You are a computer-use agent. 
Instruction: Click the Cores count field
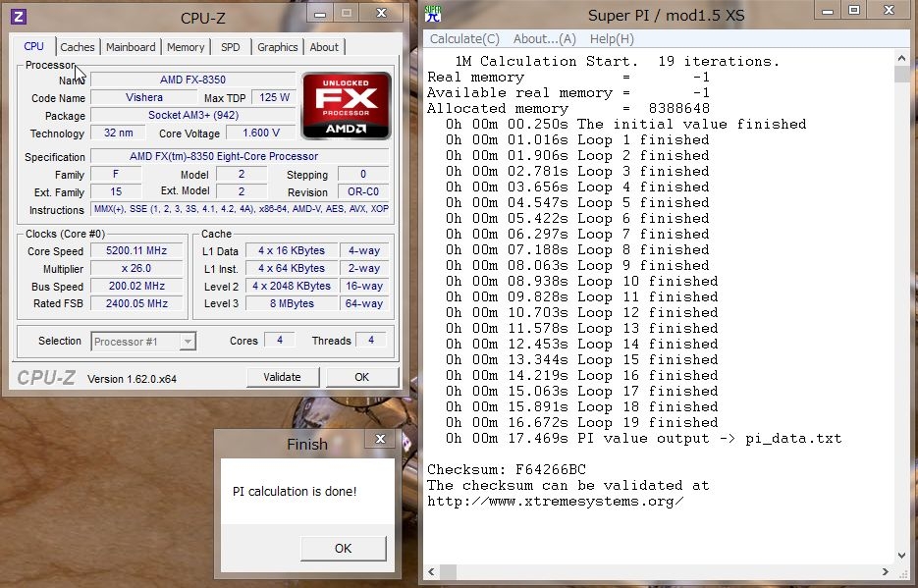[280, 340]
